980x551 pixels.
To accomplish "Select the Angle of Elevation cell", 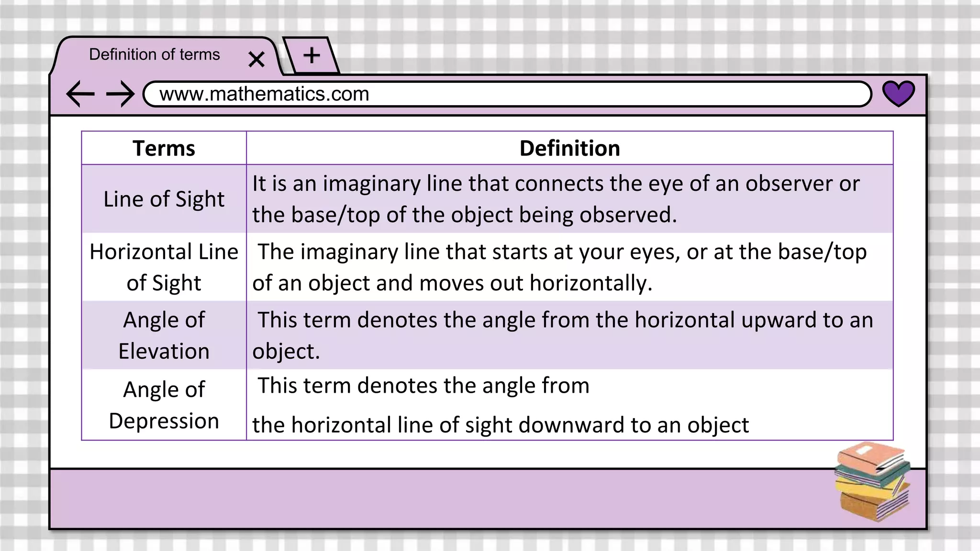I will (x=164, y=335).
